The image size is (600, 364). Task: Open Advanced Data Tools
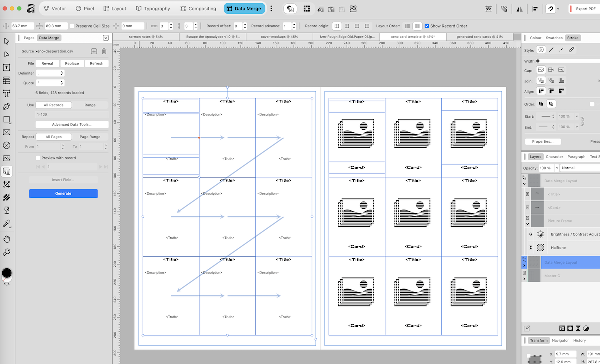click(x=71, y=124)
